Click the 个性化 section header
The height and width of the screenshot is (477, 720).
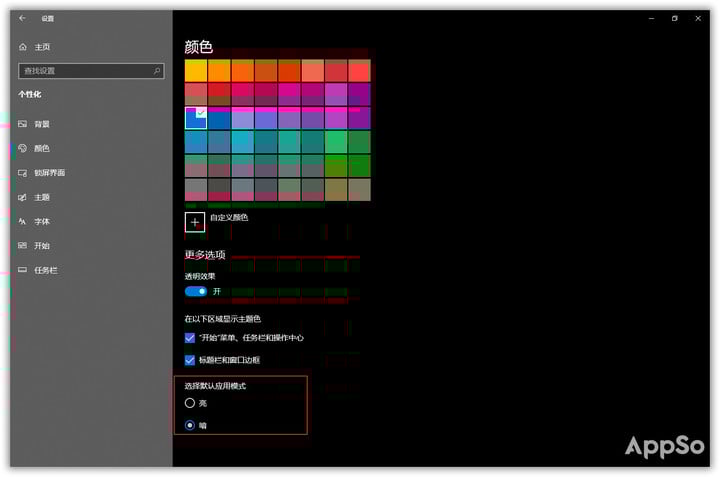tap(30, 95)
